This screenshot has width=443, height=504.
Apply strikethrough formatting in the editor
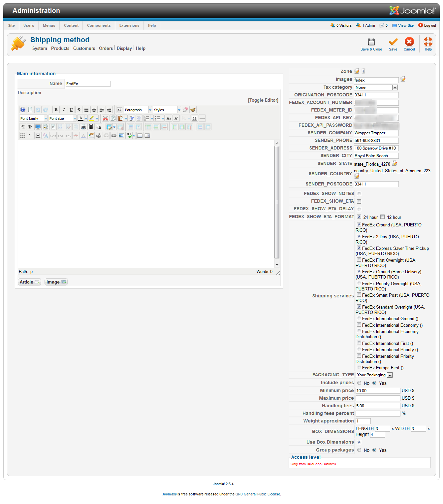click(x=79, y=110)
